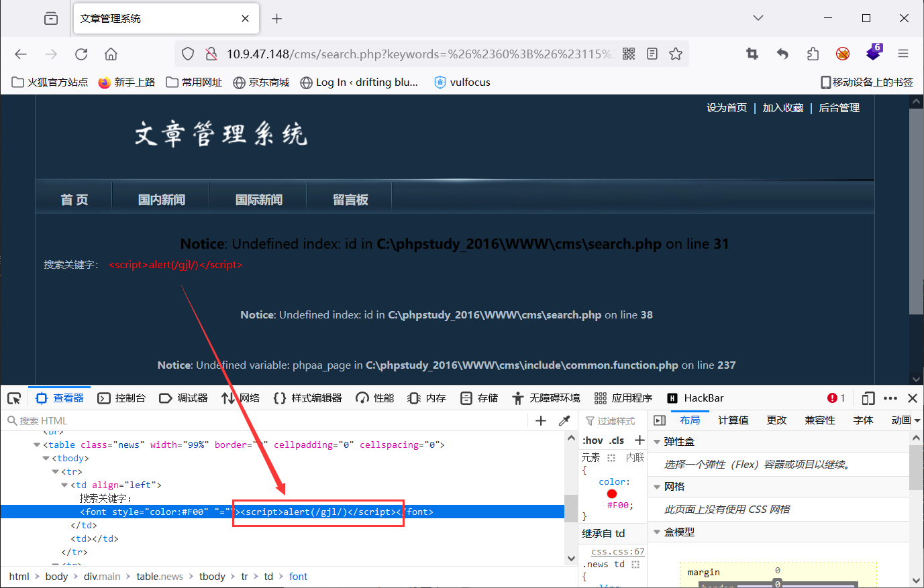The height and width of the screenshot is (588, 924).
Task: Close the developer tools panel
Action: click(x=913, y=398)
